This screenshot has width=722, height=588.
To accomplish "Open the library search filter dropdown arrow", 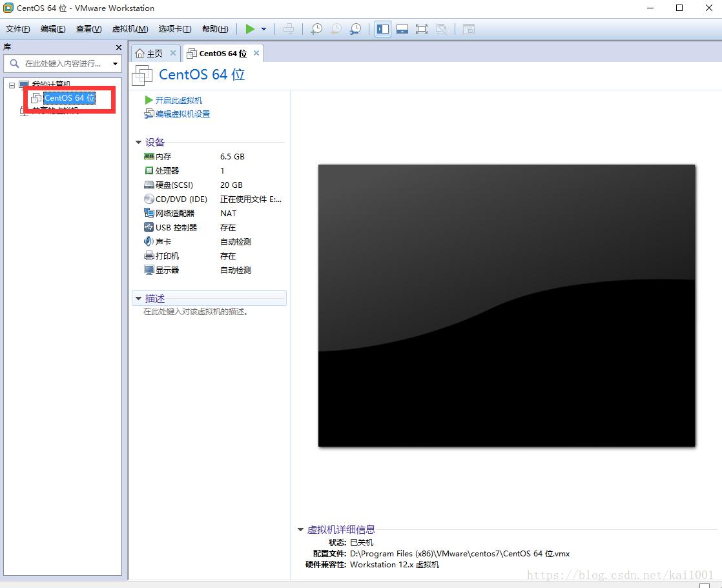I will point(115,63).
